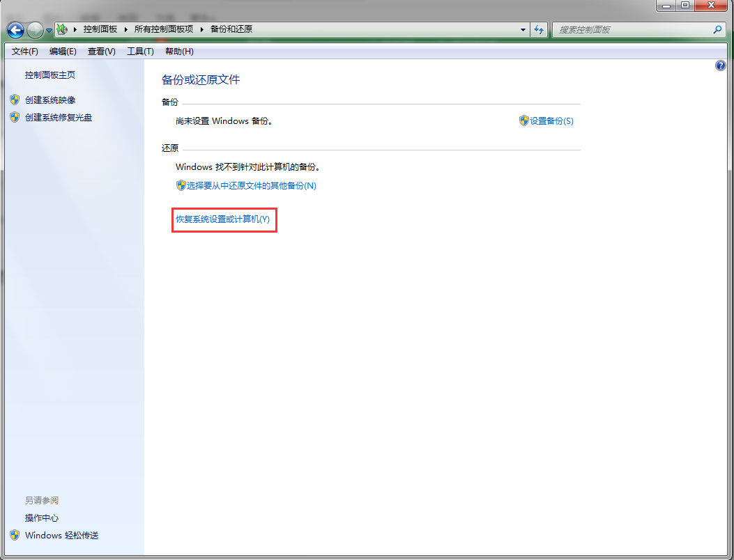Select 备份和还原 breadcrumb segment
The image size is (734, 560).
click(x=231, y=29)
